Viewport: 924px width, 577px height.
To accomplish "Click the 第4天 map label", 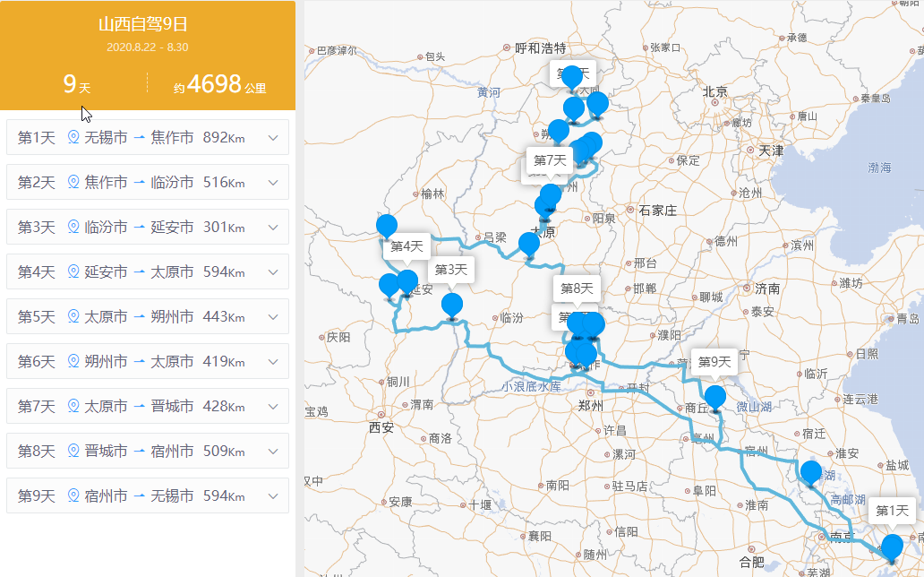I will click(406, 245).
